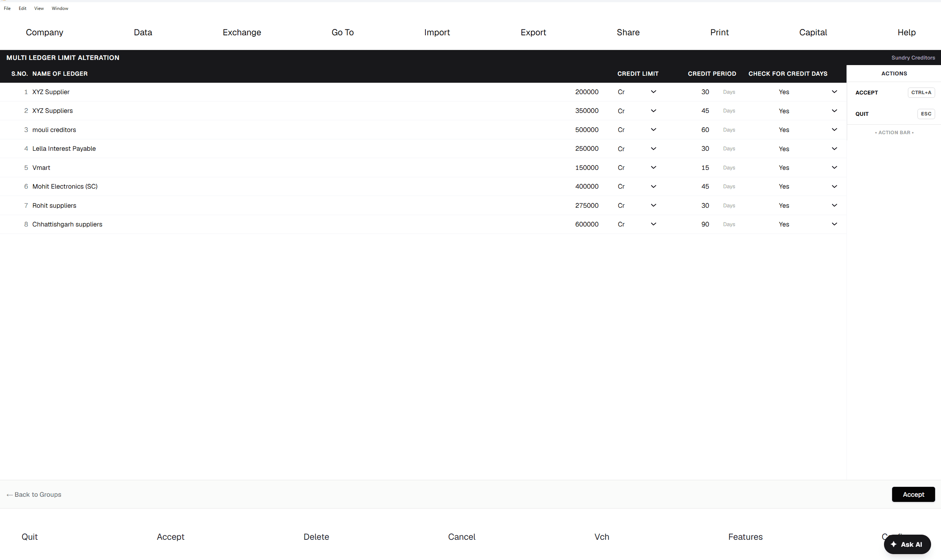941x560 pixels.
Task: Open the Capital top menu
Action: (x=813, y=32)
